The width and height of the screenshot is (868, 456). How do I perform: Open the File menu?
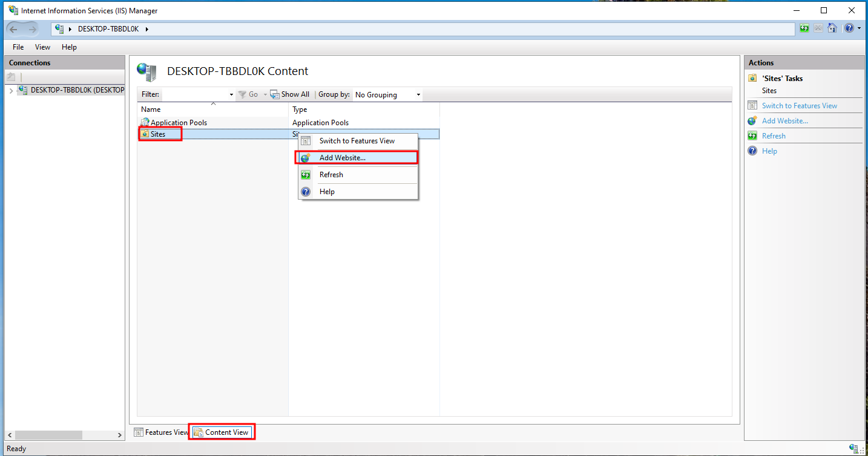coord(18,47)
